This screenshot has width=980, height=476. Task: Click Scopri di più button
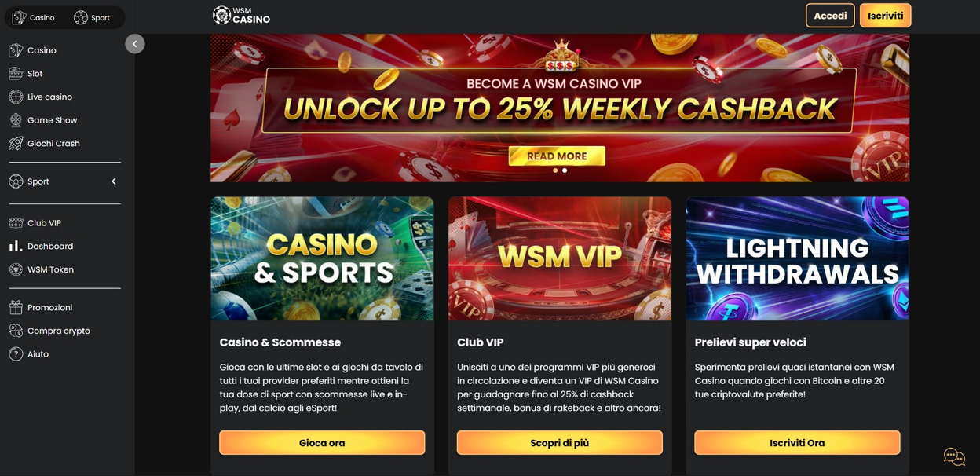(x=560, y=443)
